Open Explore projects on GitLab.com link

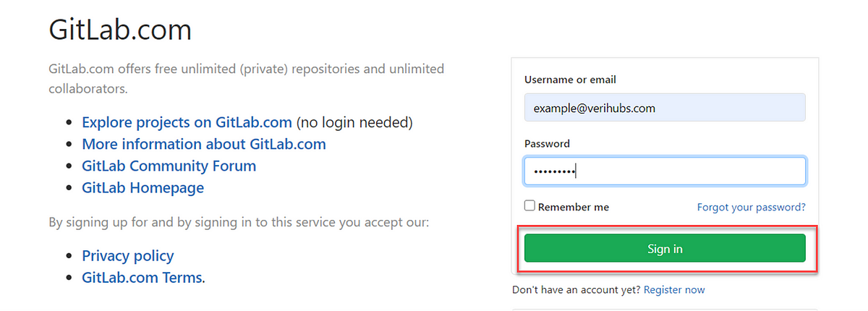pos(187,122)
